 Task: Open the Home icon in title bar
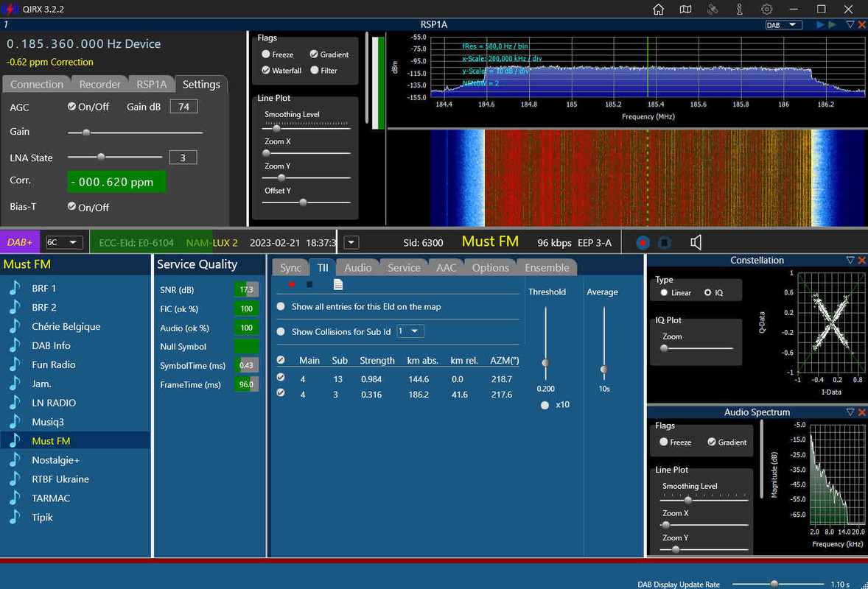(658, 10)
